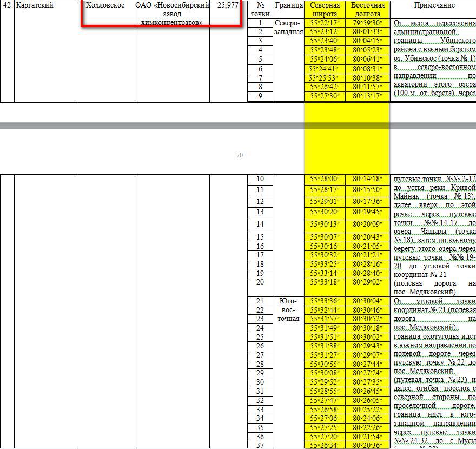Select the Хохловское cell in the table
476x449 pixels.
(x=105, y=5)
